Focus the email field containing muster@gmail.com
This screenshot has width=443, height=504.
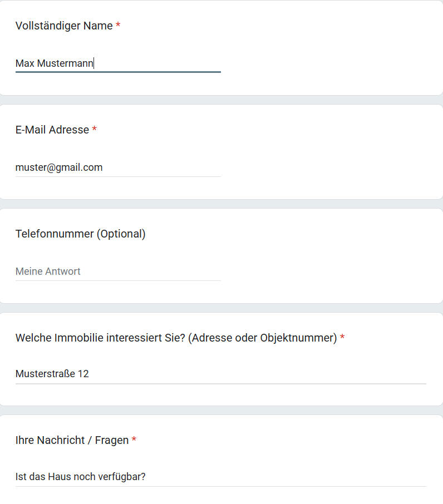click(118, 167)
